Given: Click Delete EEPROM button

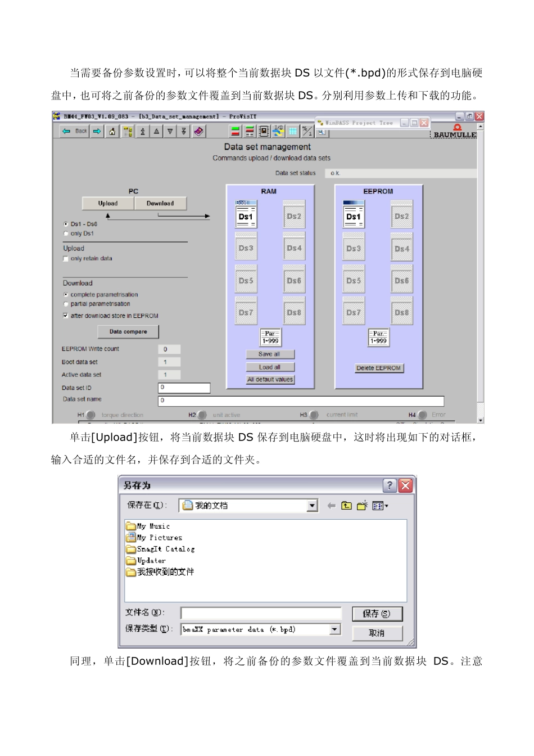Looking at the screenshot, I should [x=379, y=368].
